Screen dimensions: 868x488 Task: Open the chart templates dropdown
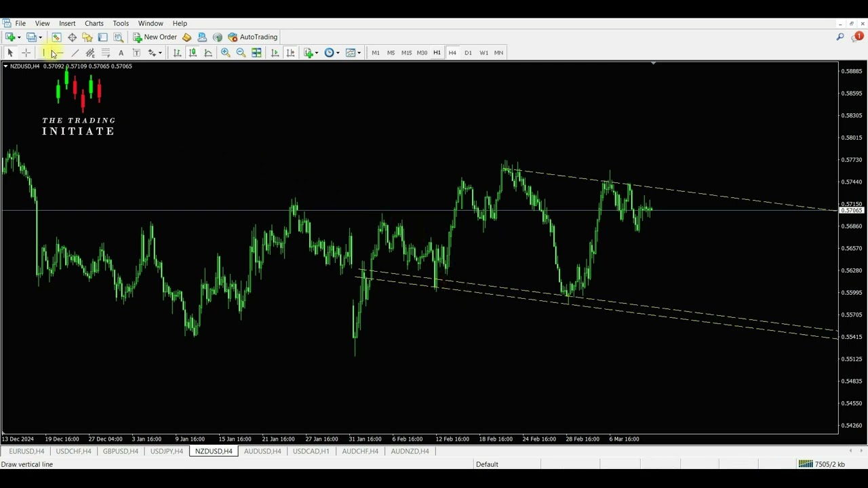coord(353,53)
